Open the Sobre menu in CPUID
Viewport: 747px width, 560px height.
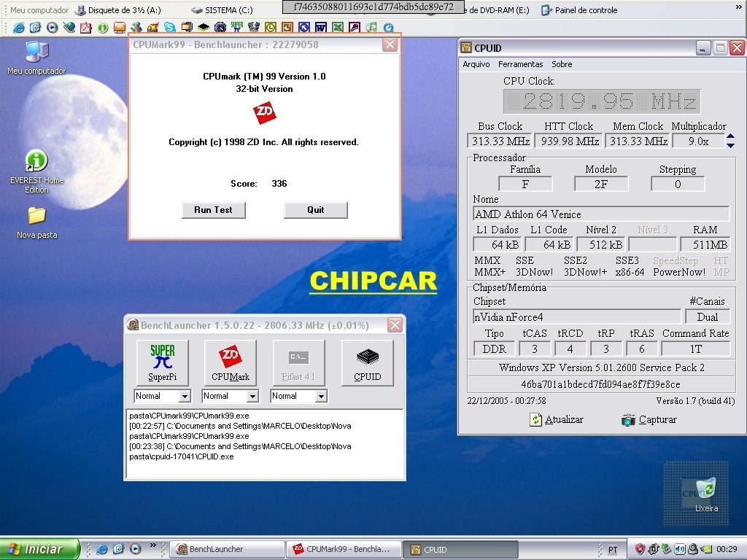[x=562, y=64]
